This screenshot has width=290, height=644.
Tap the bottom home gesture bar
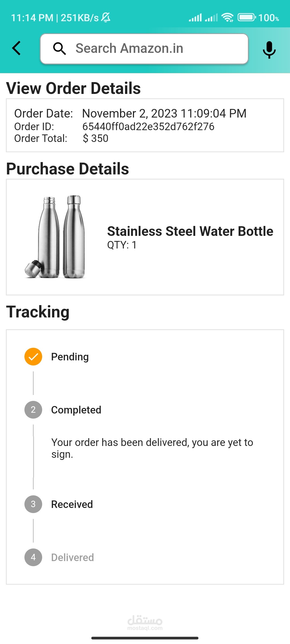pyautogui.click(x=145, y=638)
